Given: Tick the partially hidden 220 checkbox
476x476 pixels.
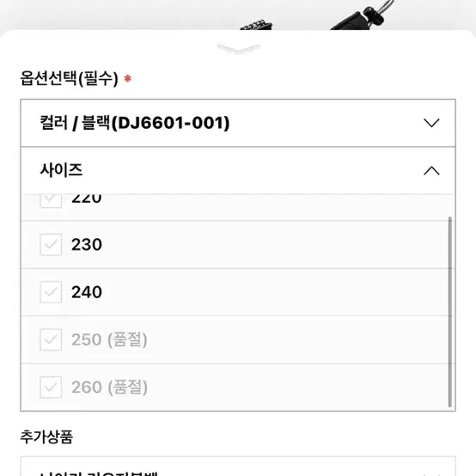Looking at the screenshot, I should click(51, 201).
